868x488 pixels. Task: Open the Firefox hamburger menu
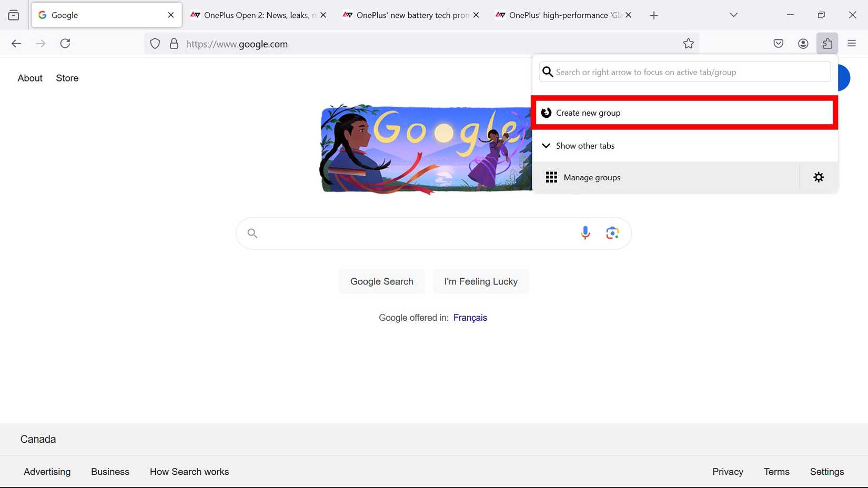tap(851, 44)
